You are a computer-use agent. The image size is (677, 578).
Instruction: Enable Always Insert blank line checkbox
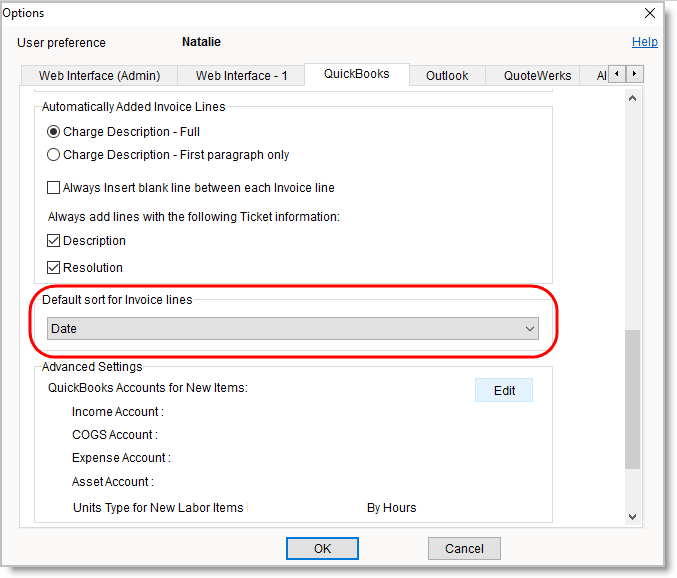54,188
